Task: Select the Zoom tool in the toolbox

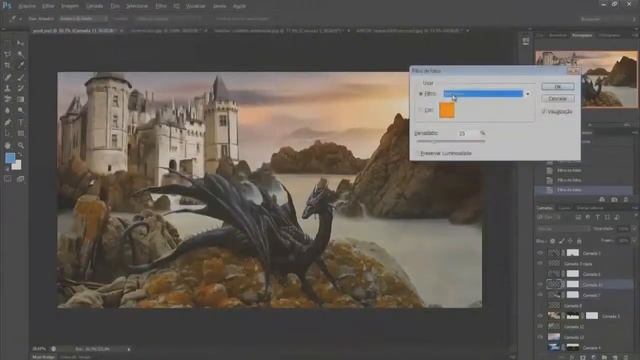Action: [x=20, y=145]
